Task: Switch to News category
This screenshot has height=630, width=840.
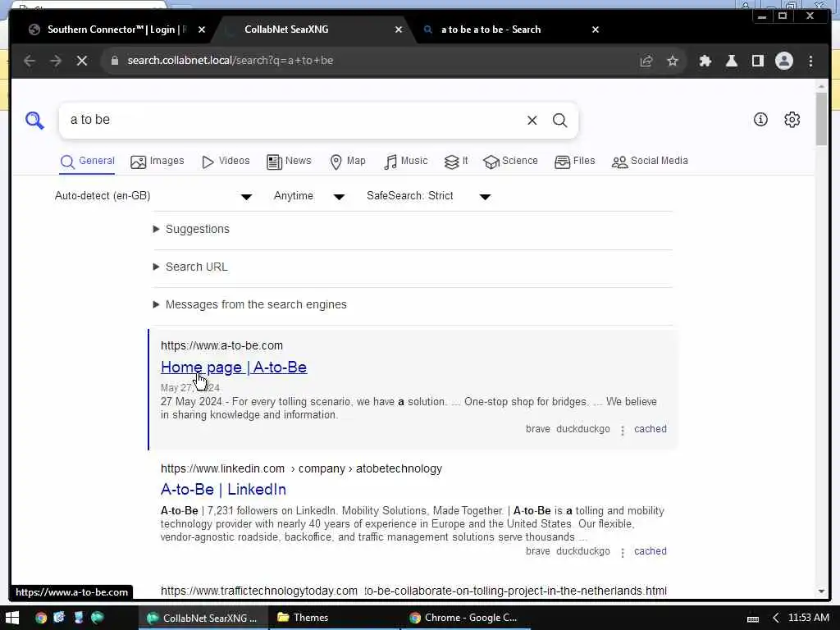Action: coord(289,162)
